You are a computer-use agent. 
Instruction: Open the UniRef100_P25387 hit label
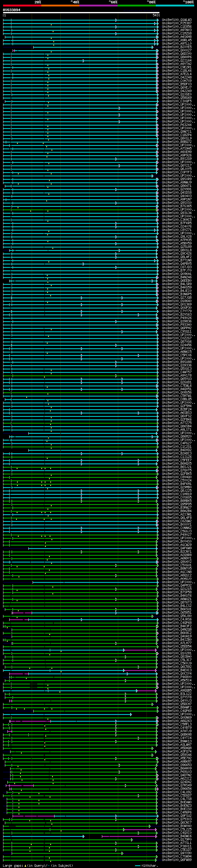pyautogui.click(x=176, y=23)
